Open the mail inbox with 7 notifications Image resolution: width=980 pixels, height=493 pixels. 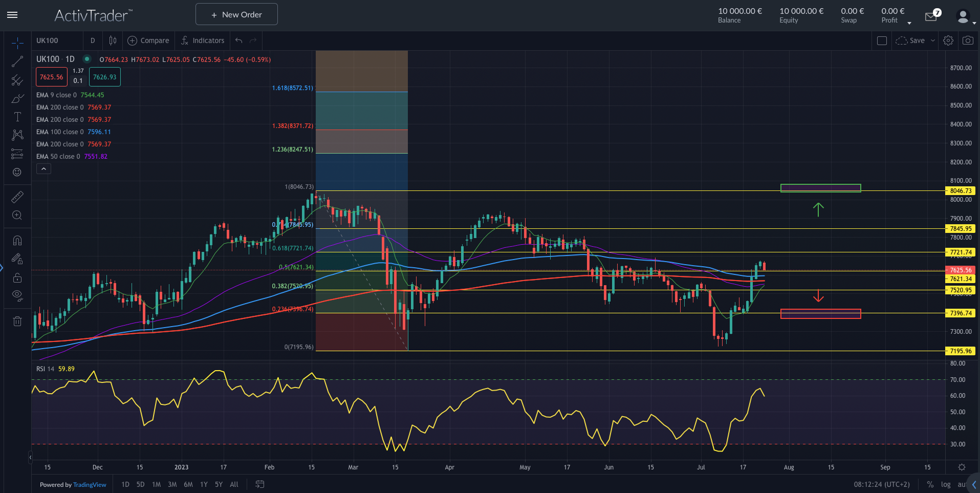(x=931, y=16)
